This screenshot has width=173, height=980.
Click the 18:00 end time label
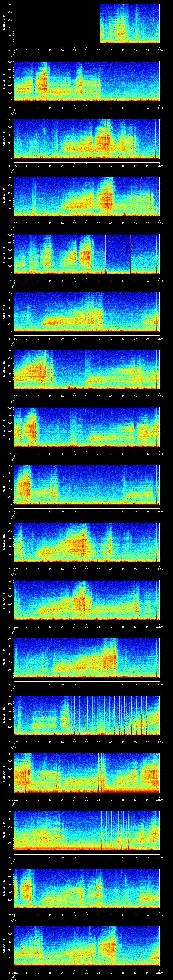point(159,511)
